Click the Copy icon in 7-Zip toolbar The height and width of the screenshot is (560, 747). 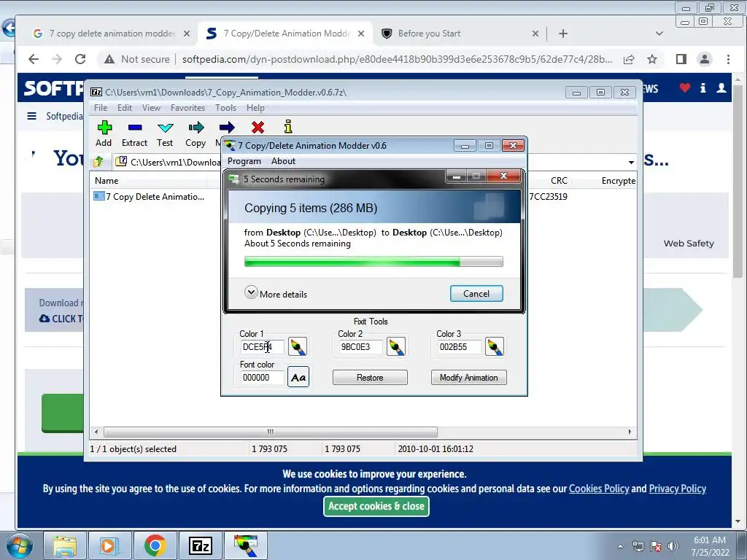(196, 127)
